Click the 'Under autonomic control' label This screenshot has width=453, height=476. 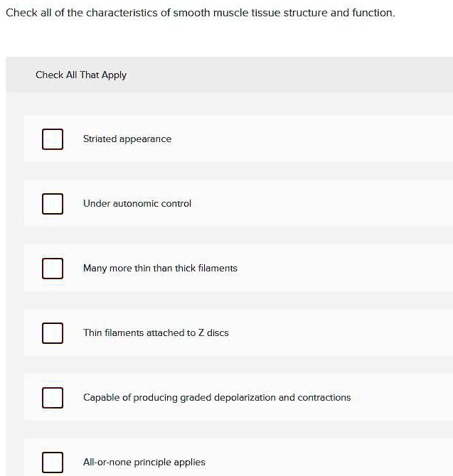(137, 204)
